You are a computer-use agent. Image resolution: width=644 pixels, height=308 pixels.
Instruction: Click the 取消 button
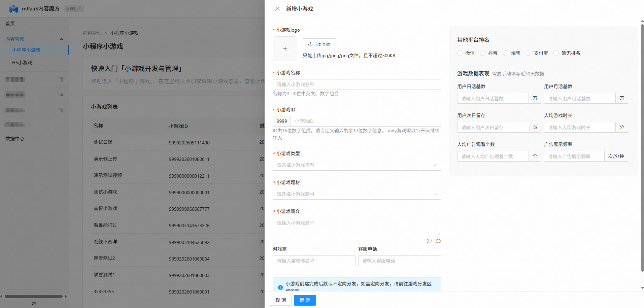[x=281, y=300]
